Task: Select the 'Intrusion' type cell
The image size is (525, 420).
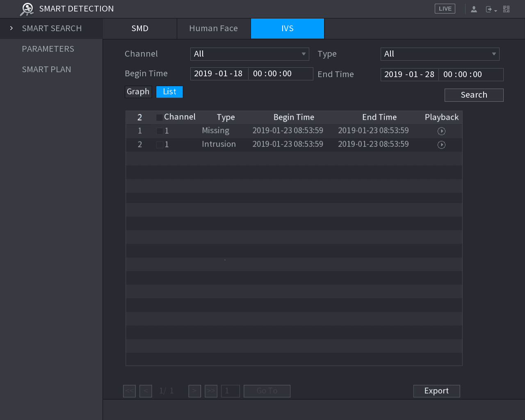Action: (x=219, y=144)
